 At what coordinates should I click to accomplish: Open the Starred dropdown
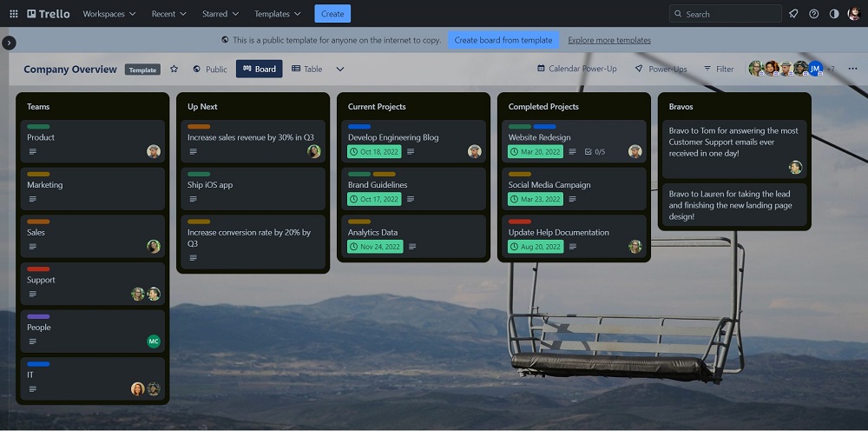[220, 14]
